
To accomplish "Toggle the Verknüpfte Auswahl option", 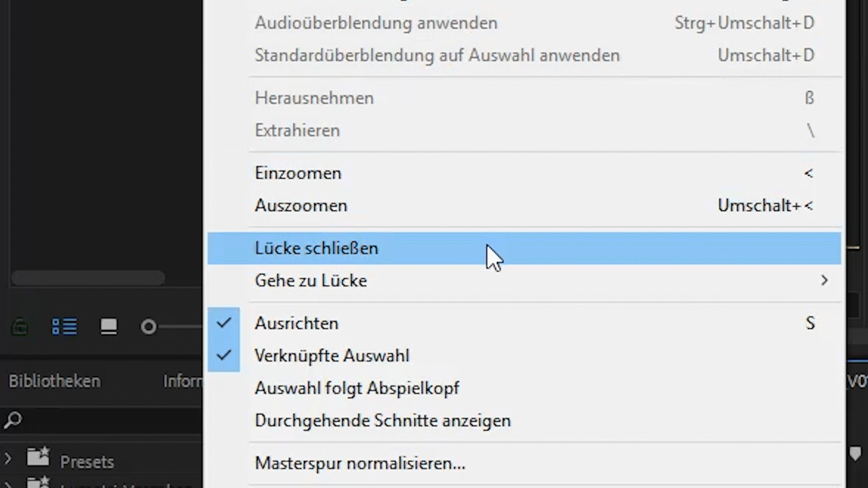I will tap(332, 356).
